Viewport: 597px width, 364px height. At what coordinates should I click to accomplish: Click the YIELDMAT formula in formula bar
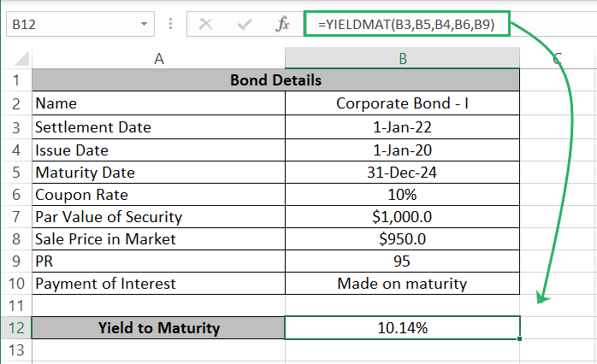[406, 24]
